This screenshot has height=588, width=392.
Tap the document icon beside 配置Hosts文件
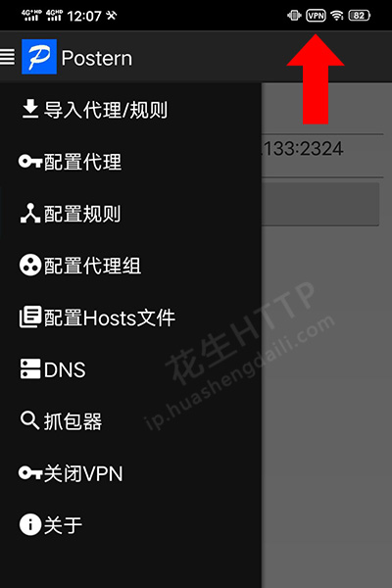coord(30,318)
